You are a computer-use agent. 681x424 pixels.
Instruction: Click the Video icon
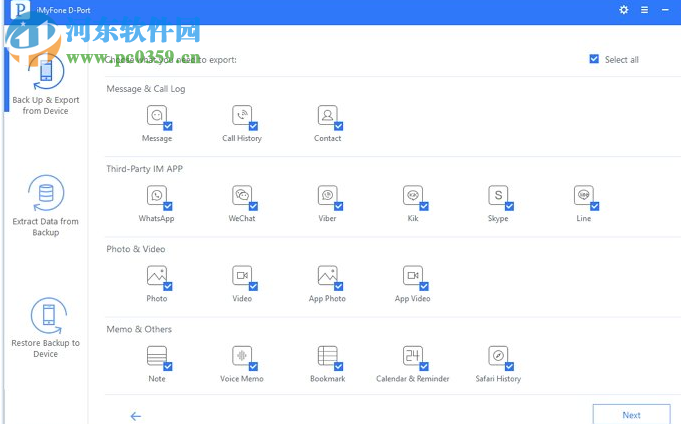click(x=242, y=275)
